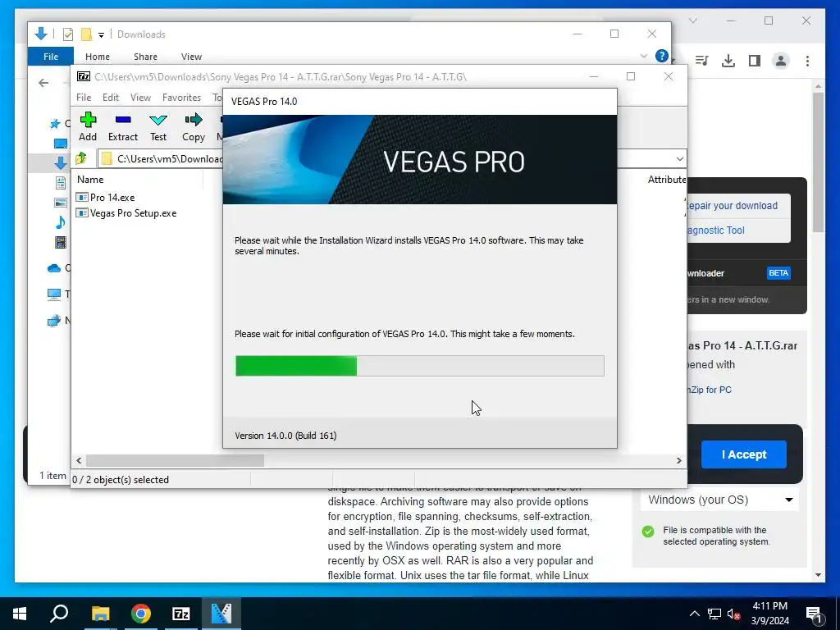Click the Attributes column header in 7-Zip

point(666,180)
